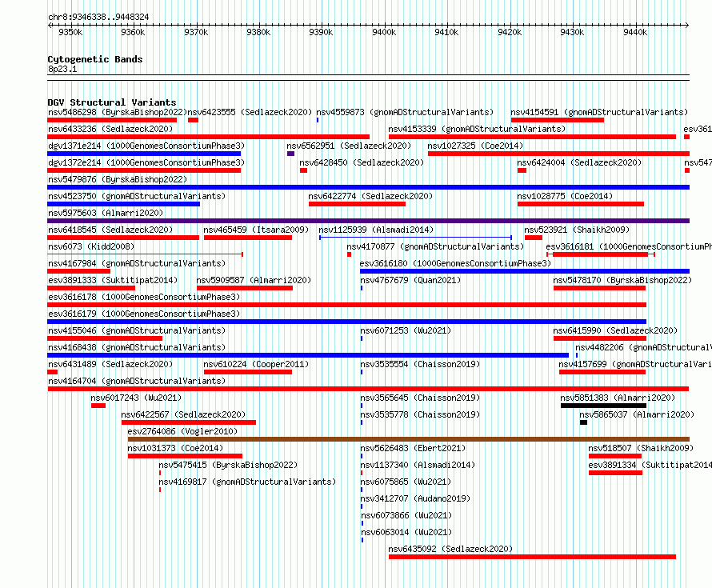Open nsv3535554 (Chaisson2019) label
Screen dimensions: 712x588
point(420,364)
